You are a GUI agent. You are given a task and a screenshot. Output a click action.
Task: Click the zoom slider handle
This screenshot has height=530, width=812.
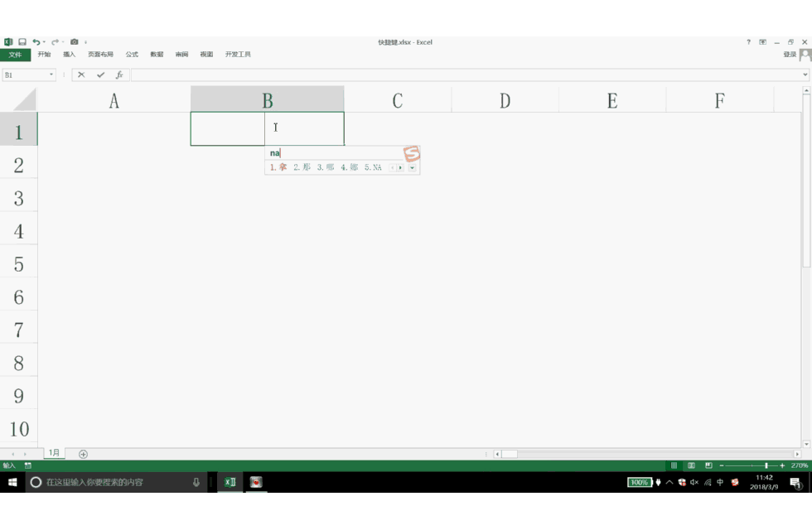(x=766, y=465)
